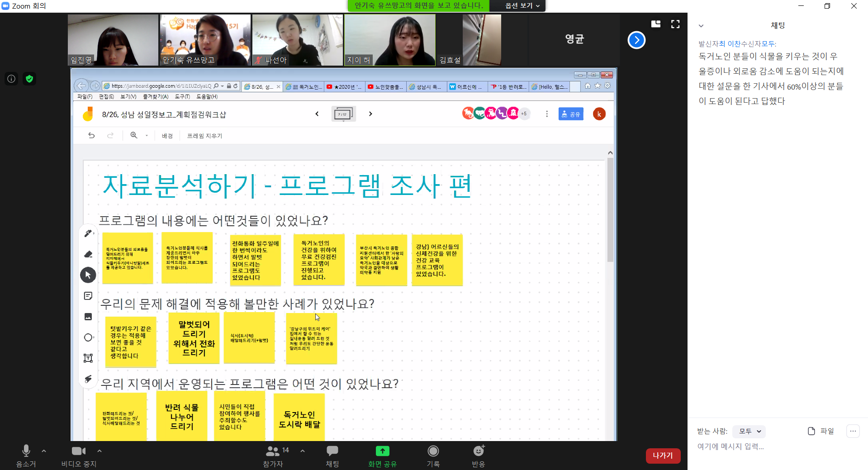The image size is (868, 470).
Task: Collapse the chat panel chevron
Action: tap(701, 26)
